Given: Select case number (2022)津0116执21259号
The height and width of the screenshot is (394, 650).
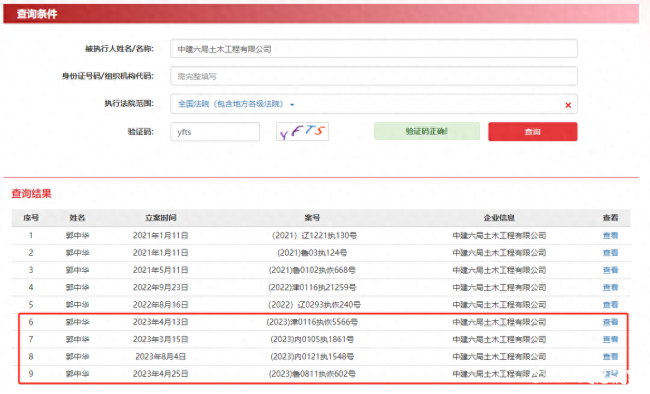Looking at the screenshot, I should [x=312, y=287].
